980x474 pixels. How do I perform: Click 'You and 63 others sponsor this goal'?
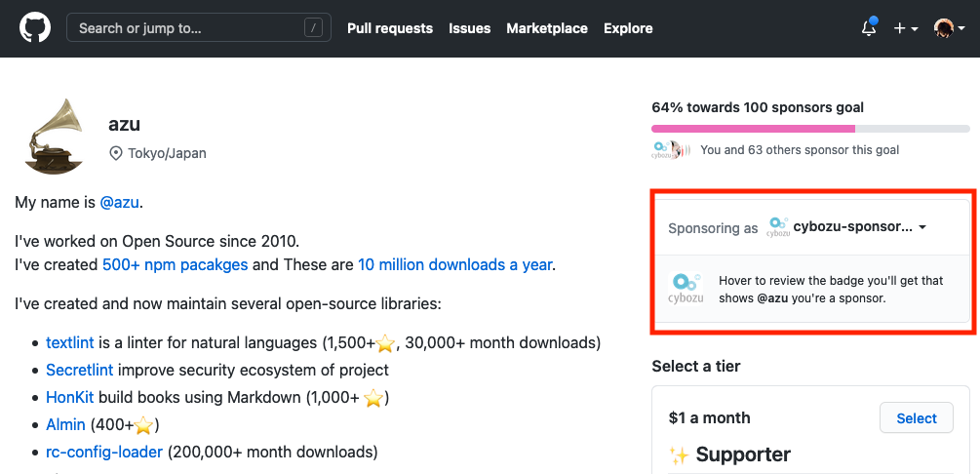click(800, 150)
